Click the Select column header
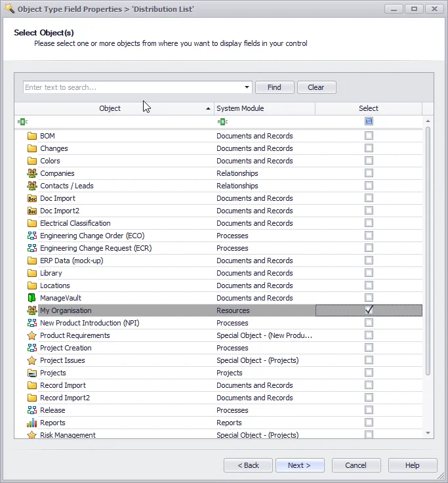The image size is (448, 483). (x=369, y=108)
